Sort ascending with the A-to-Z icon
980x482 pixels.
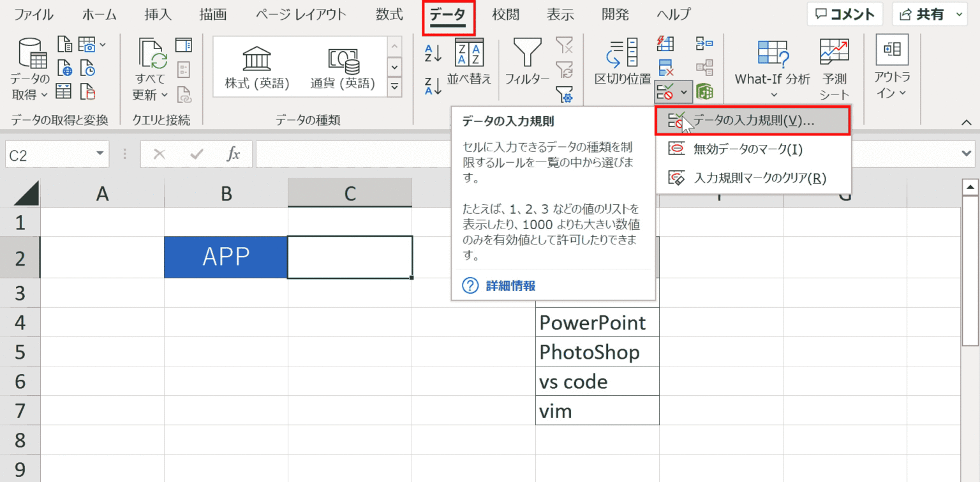coord(433,54)
